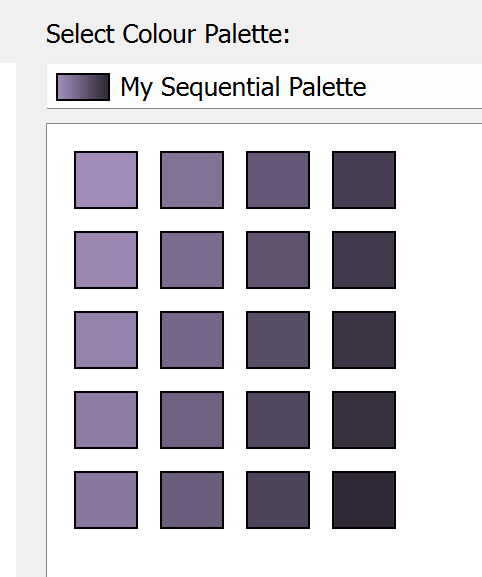This screenshot has height=577, width=482.
Task: Pick the first swatch in the second row
Action: [106, 260]
